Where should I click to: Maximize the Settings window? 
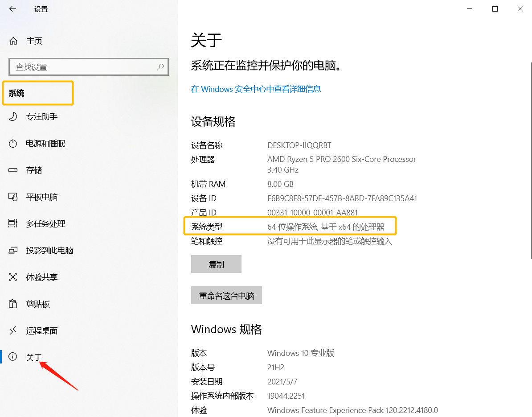click(x=495, y=9)
